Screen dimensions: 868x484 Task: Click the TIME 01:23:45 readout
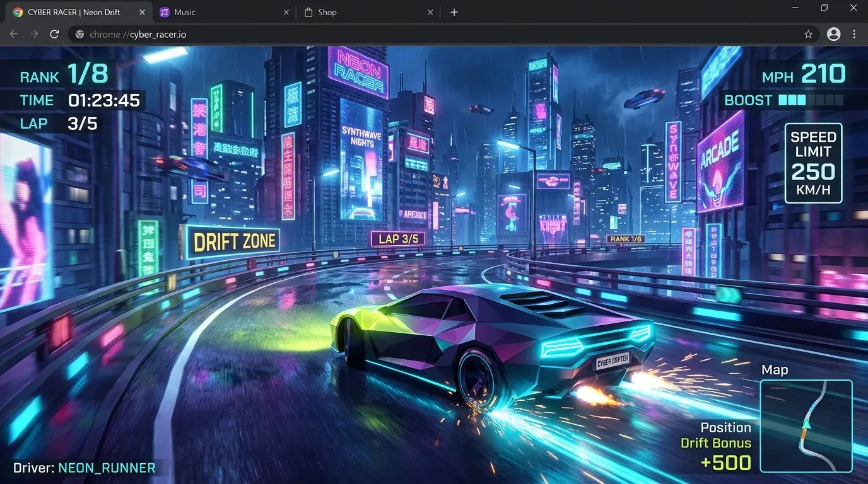(80, 100)
